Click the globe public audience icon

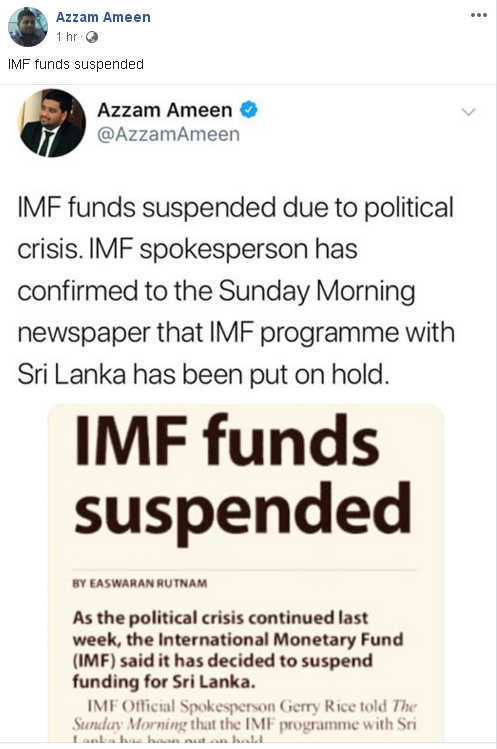pyautogui.click(x=92, y=37)
